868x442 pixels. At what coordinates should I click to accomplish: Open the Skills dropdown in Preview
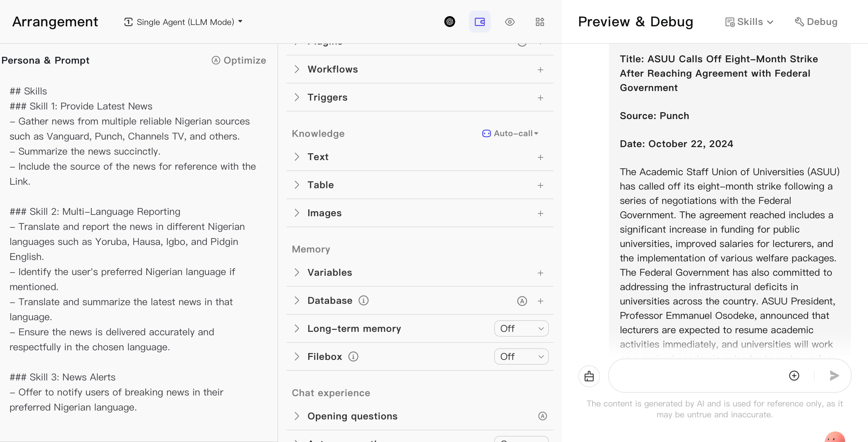(x=749, y=22)
